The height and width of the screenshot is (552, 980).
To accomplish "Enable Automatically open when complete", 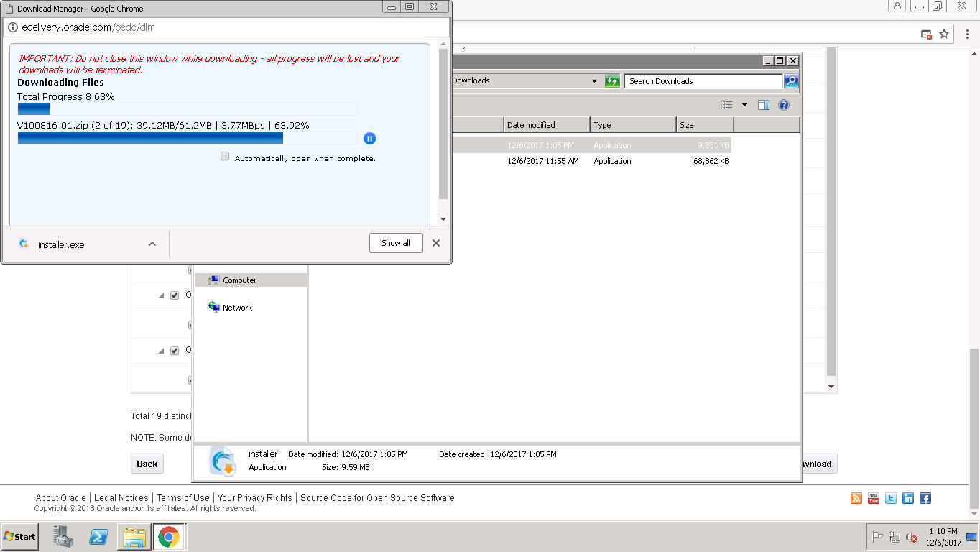I will [x=225, y=156].
